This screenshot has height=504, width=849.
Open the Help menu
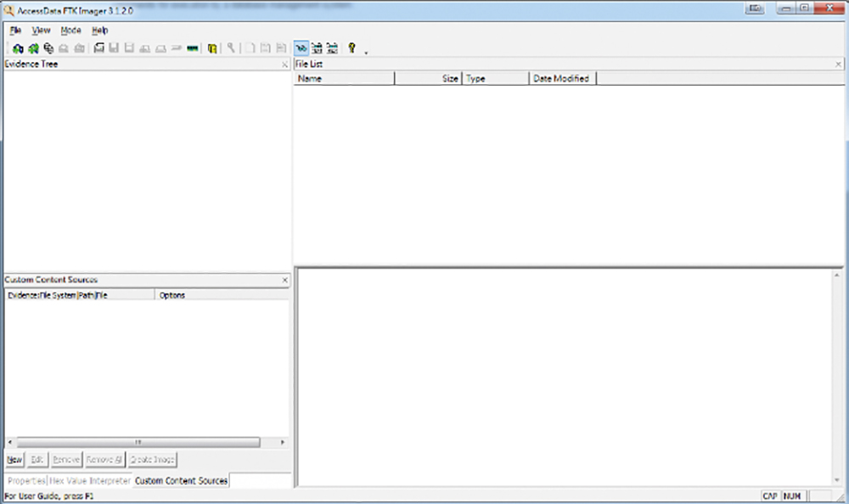coord(99,31)
